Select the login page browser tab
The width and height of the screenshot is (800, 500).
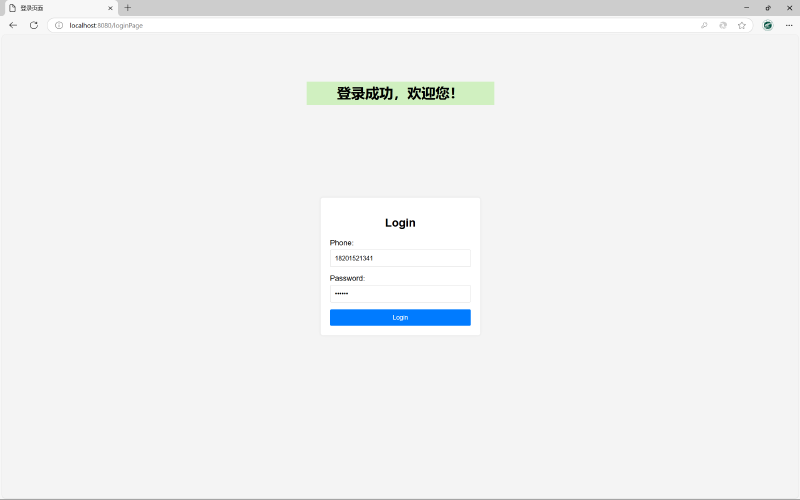pos(61,8)
